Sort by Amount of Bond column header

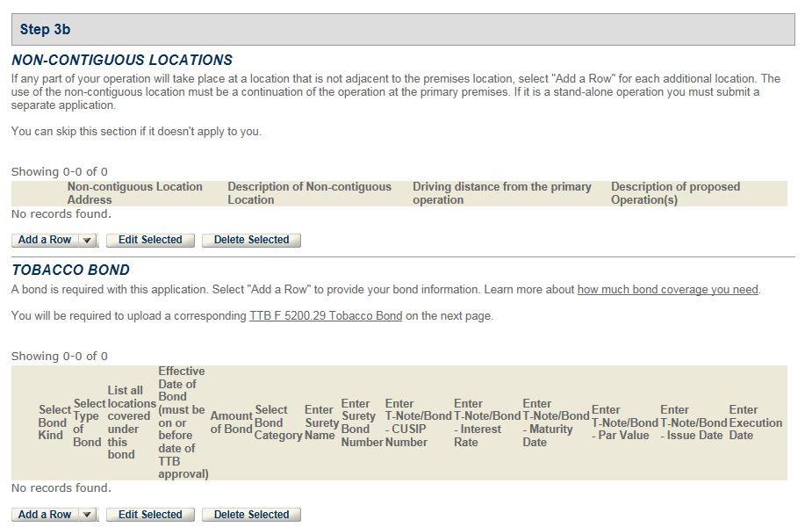point(231,422)
